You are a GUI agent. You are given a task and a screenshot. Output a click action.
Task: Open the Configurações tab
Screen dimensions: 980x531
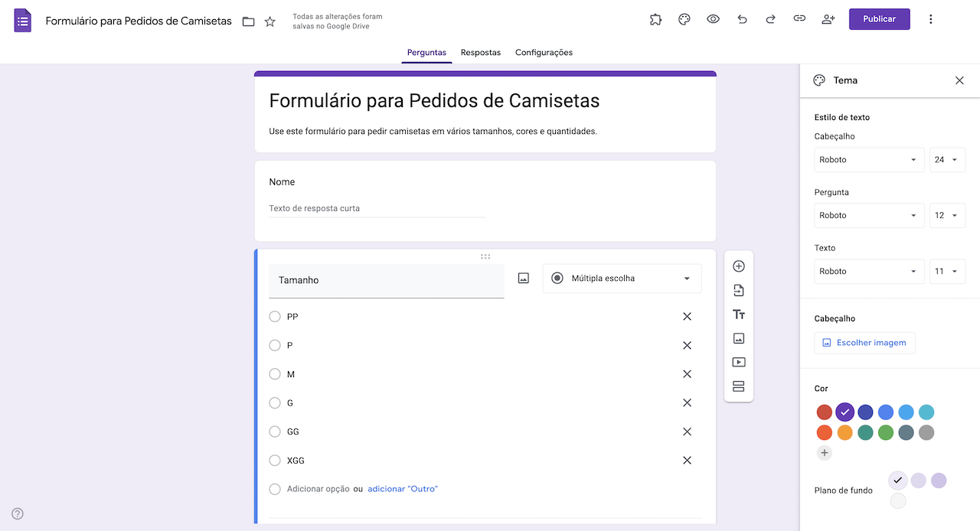click(x=544, y=52)
